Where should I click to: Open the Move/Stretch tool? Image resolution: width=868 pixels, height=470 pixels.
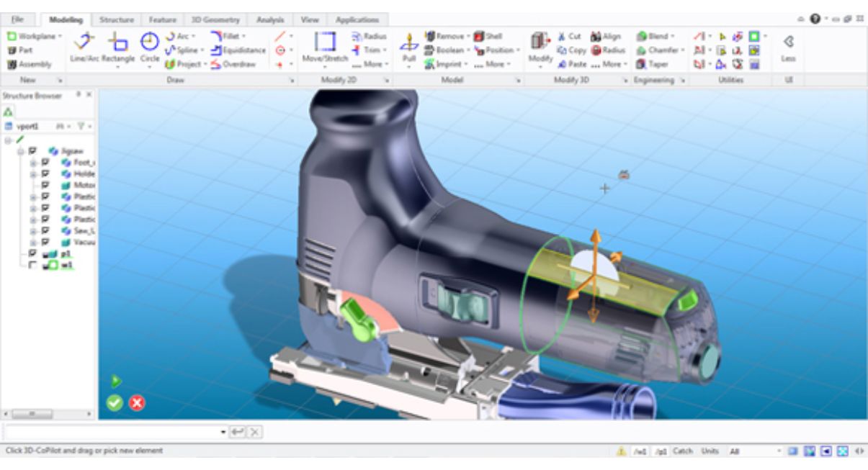click(325, 48)
